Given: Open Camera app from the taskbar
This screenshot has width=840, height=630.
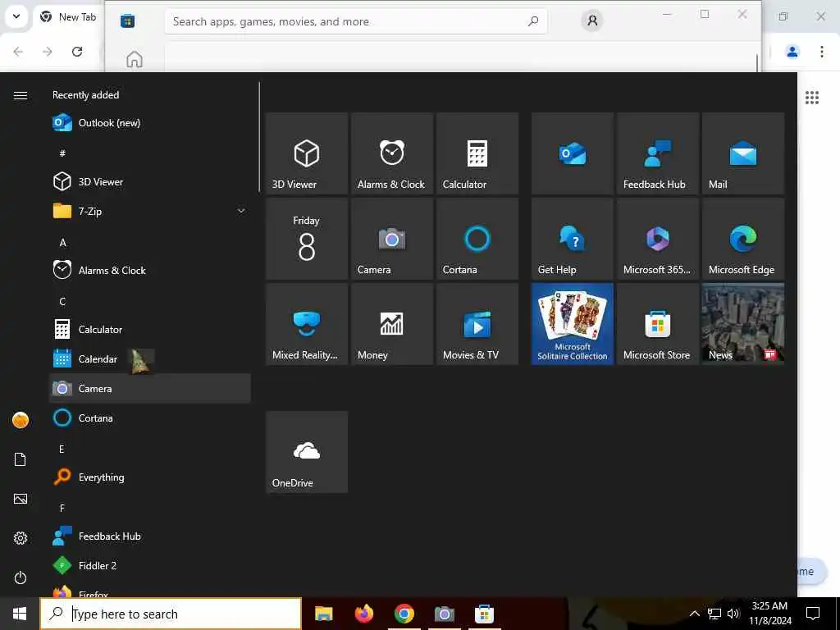Looking at the screenshot, I should coord(444,614).
